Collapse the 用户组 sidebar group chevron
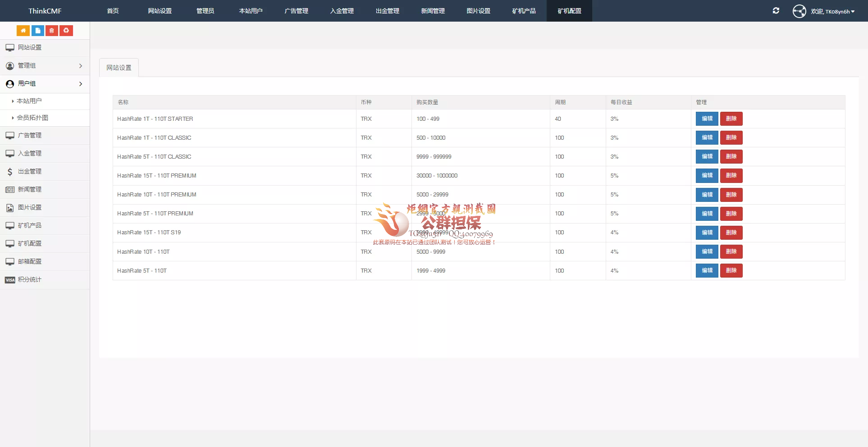868x447 pixels. coord(81,84)
